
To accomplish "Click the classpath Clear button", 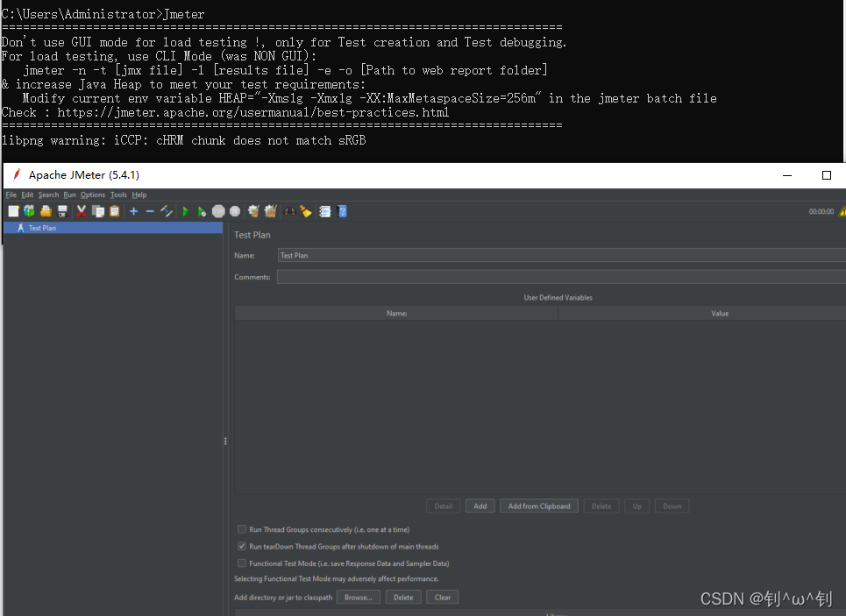I will (x=443, y=597).
